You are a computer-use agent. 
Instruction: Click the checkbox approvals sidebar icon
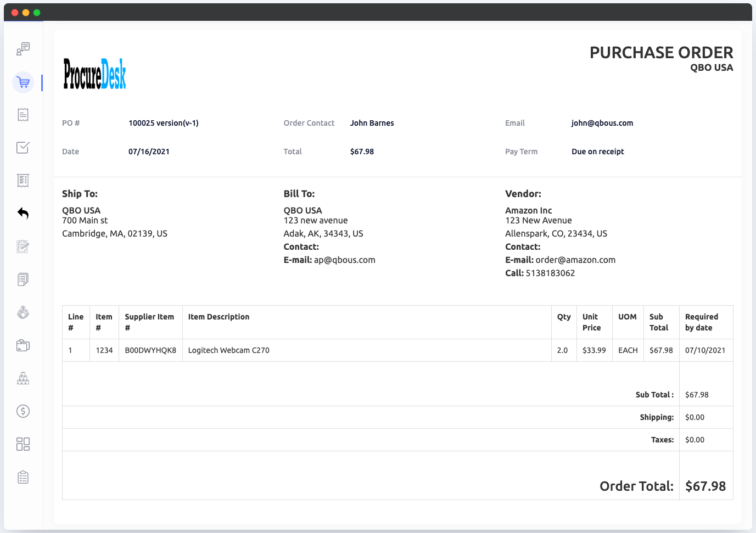coord(23,148)
